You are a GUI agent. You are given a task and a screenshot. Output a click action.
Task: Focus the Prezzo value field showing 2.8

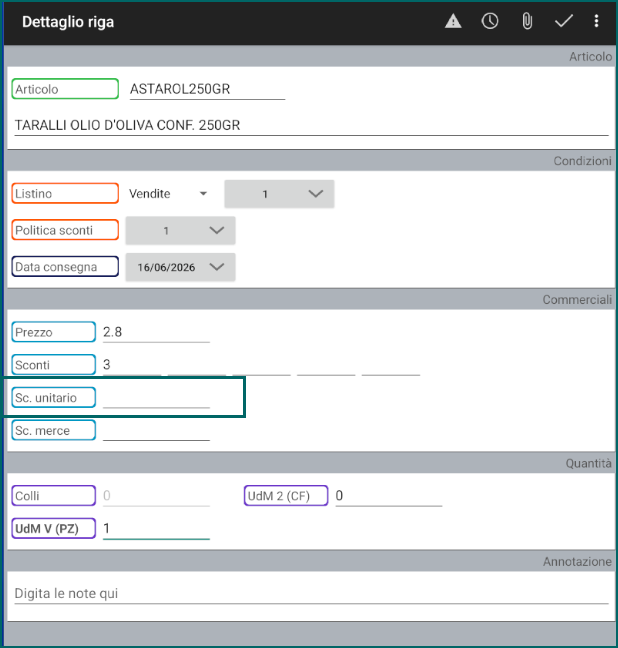click(156, 332)
